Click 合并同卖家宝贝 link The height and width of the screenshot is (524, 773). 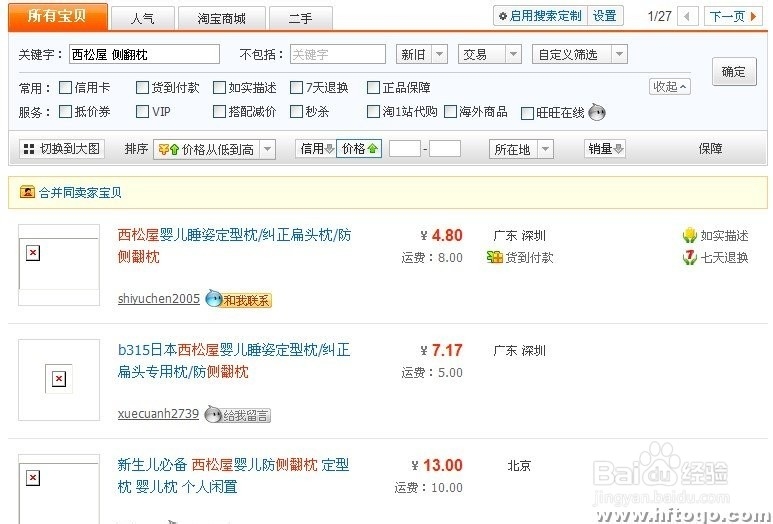[80, 192]
